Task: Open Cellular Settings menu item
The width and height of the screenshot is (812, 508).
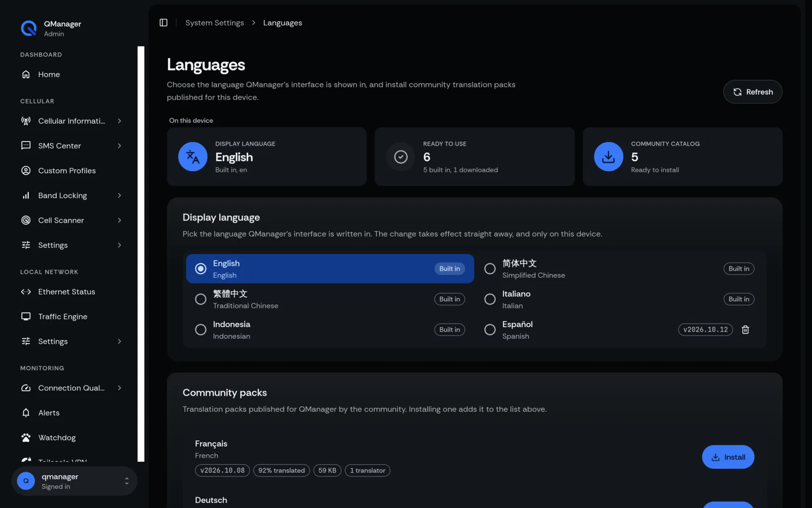Action: coord(72,245)
